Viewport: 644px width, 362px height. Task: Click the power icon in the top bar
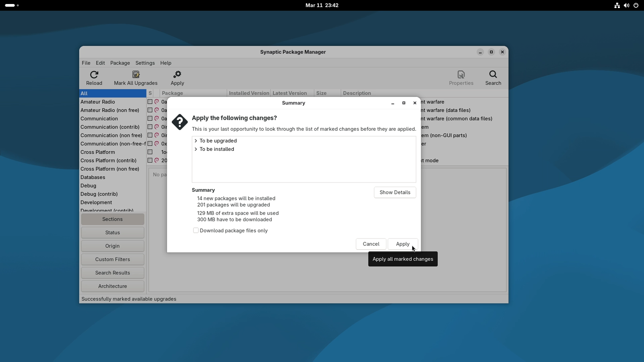click(636, 5)
